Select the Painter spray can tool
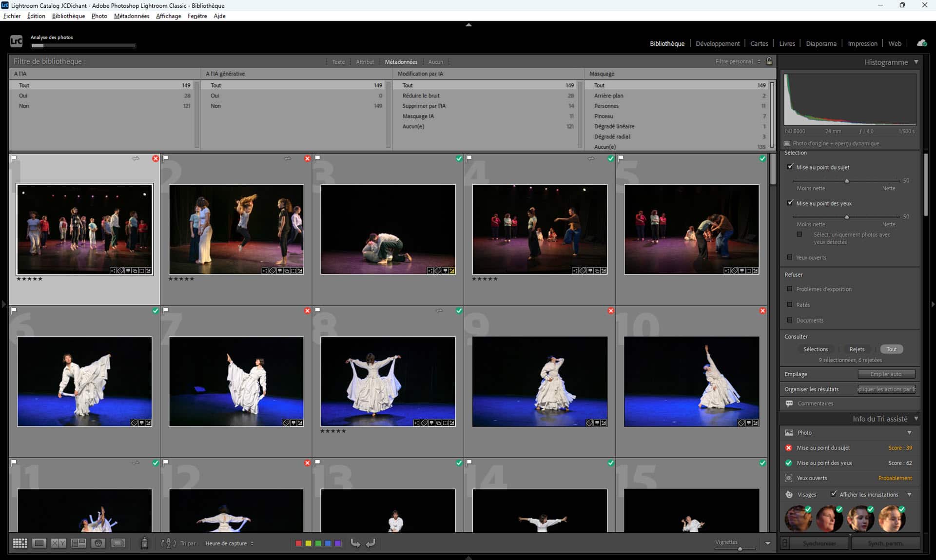936x560 pixels. 144,543
